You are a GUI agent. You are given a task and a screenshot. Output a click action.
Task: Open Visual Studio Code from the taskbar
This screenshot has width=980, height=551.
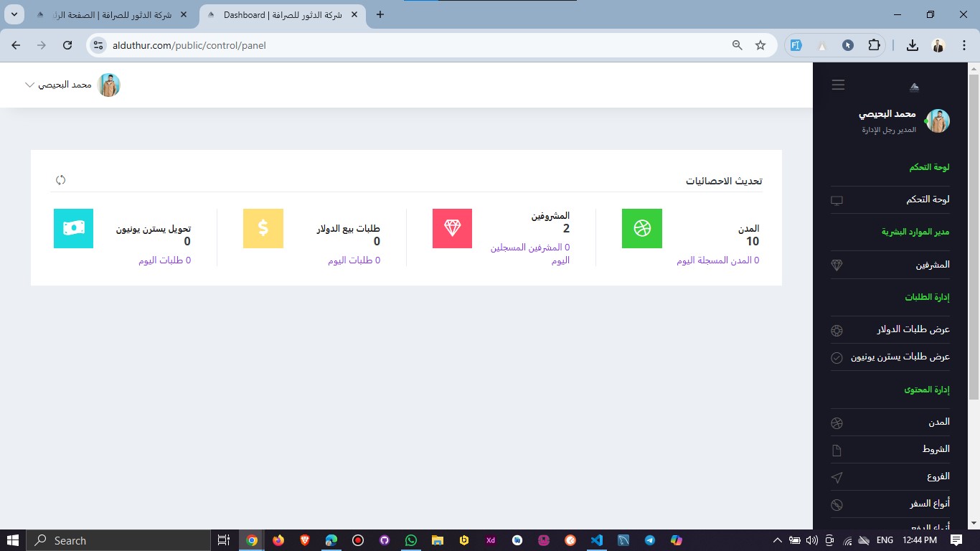(x=596, y=540)
